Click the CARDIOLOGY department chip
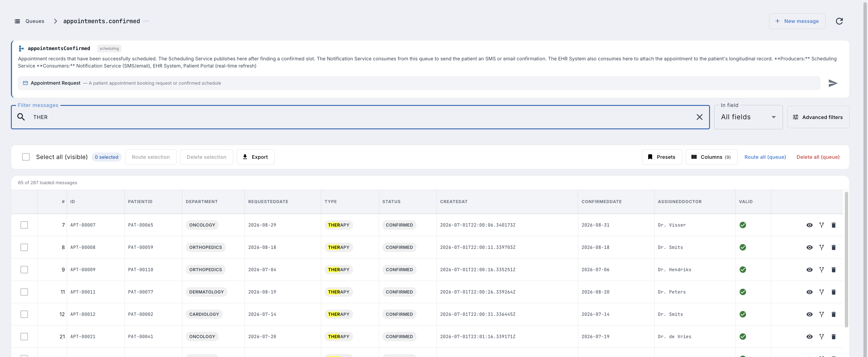Screen dimensions: 868x357 [204, 314]
